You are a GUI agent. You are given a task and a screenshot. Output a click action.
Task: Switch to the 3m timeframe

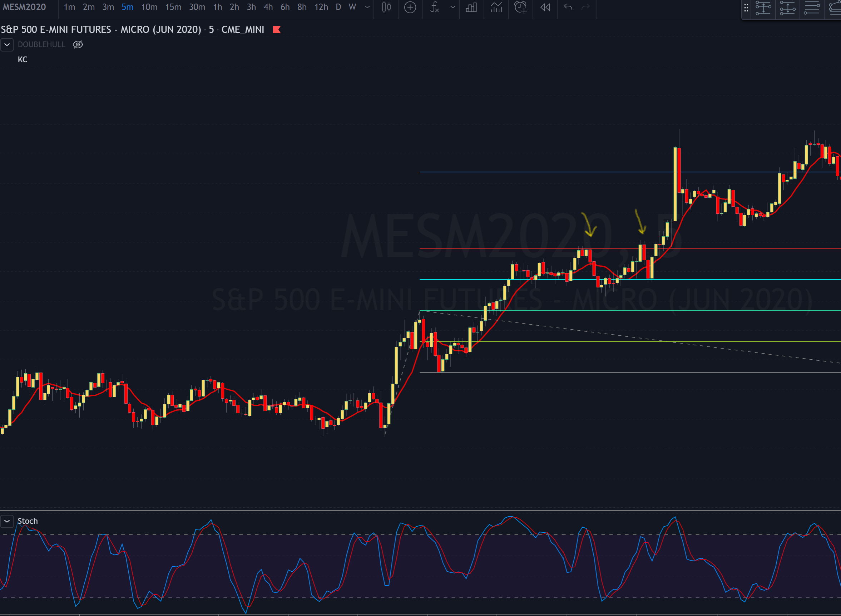[108, 8]
